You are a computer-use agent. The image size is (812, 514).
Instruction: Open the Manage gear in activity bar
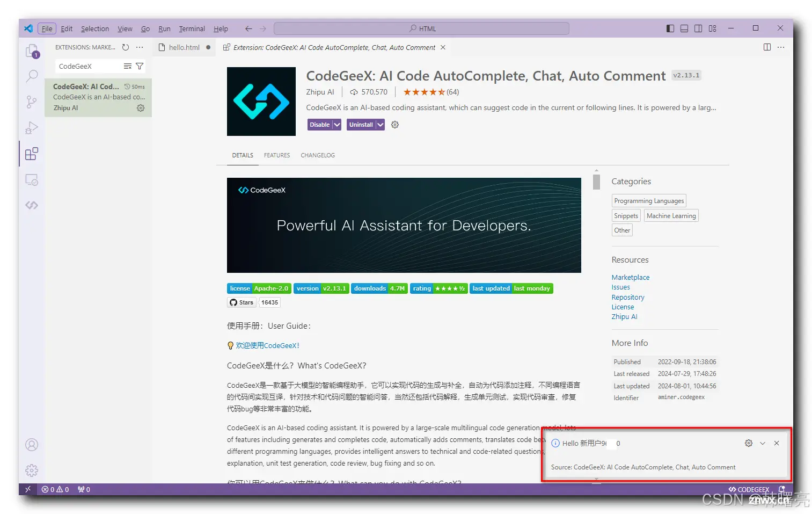tap(32, 470)
